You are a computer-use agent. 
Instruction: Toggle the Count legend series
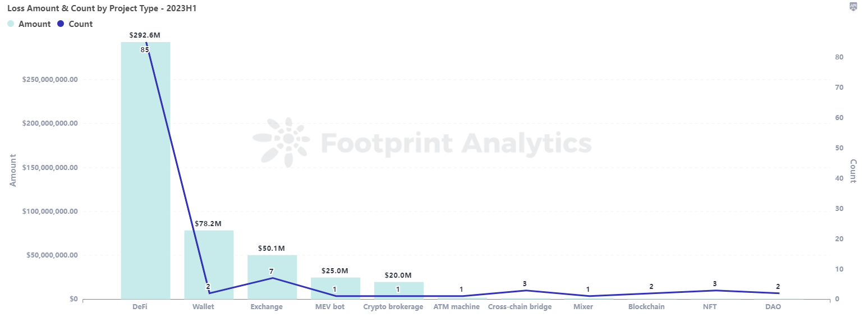point(80,24)
